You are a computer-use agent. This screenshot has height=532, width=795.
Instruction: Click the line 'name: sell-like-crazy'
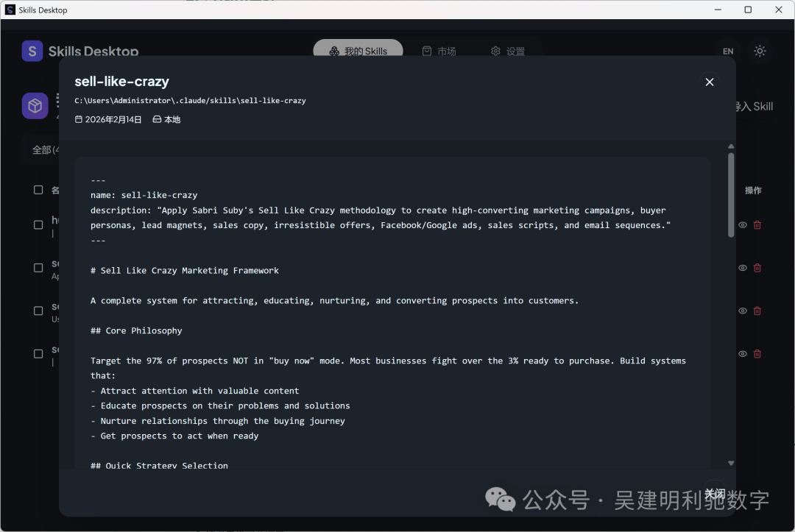(x=144, y=195)
